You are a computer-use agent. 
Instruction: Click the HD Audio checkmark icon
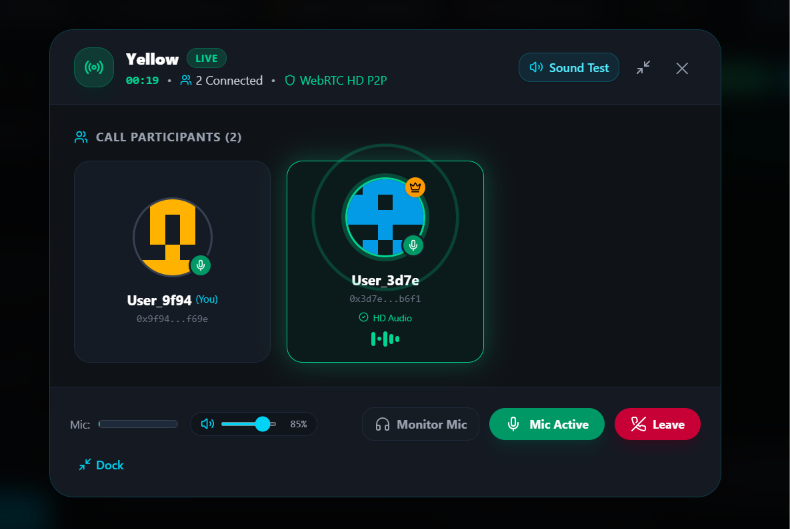(x=363, y=317)
